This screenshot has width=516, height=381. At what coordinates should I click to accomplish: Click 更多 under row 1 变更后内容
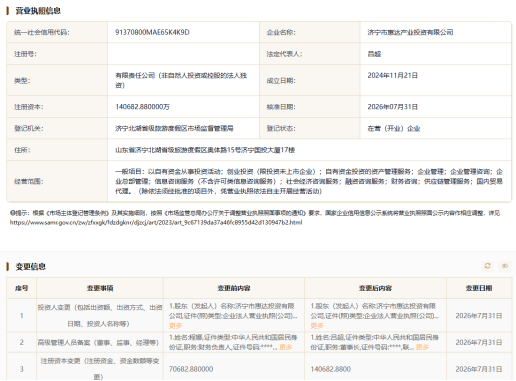pos(317,325)
